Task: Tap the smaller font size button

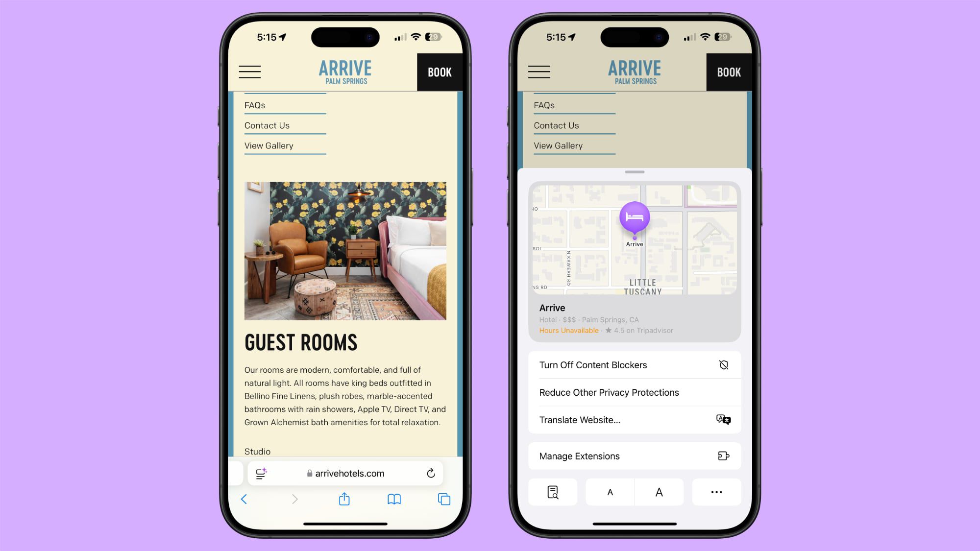Action: pos(609,492)
